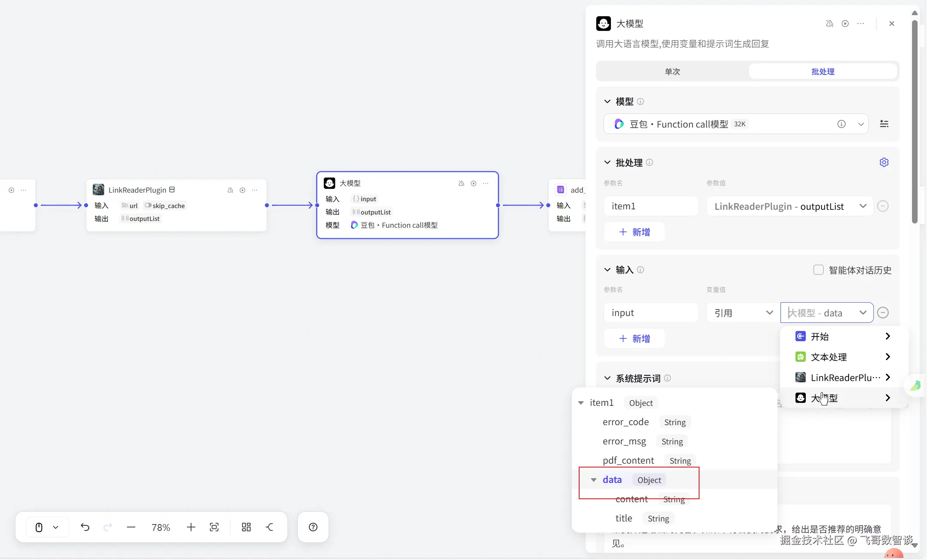The image size is (927, 560).
Task: Open the help question mark button
Action: tap(313, 527)
